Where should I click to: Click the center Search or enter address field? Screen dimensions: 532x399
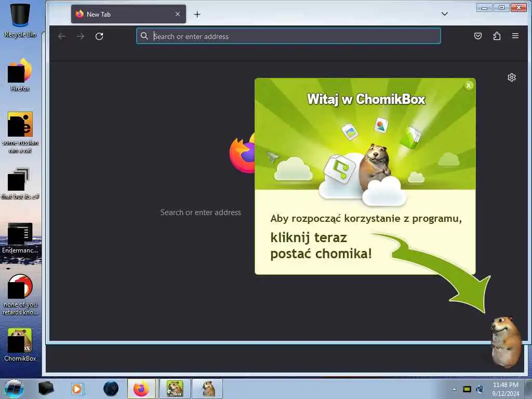click(x=201, y=212)
